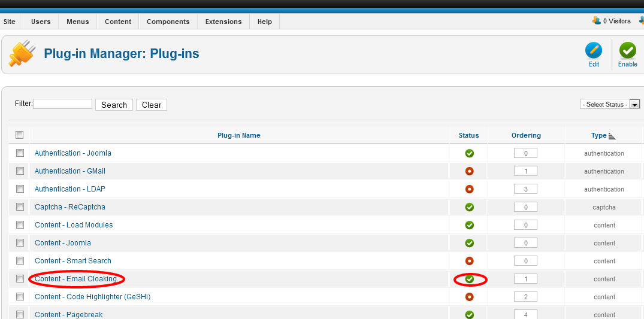Screen dimensions: 644x319
Task: Click the Clear filter button
Action: tap(152, 105)
